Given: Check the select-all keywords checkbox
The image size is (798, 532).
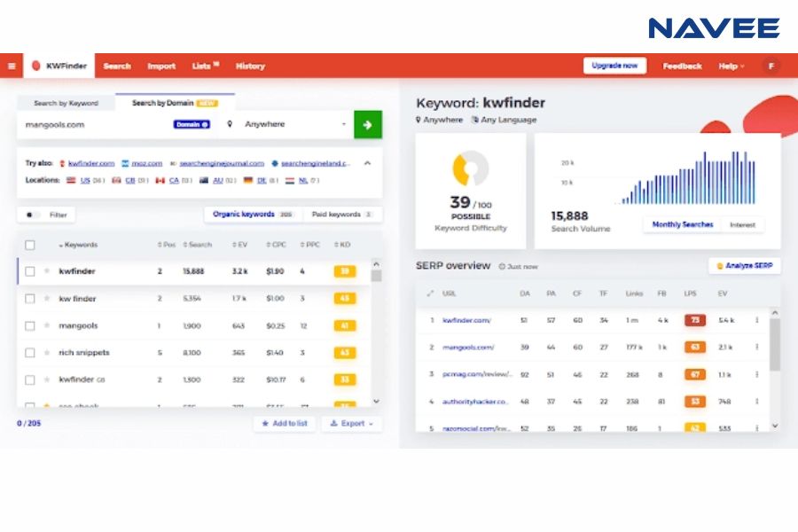Looking at the screenshot, I should click(x=30, y=245).
